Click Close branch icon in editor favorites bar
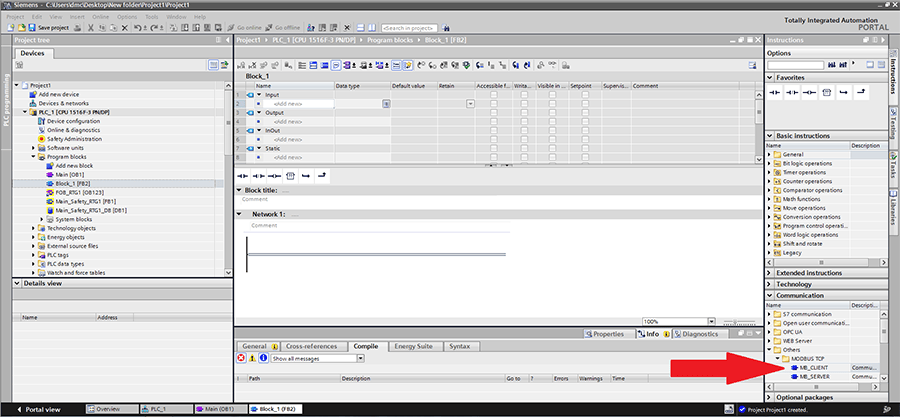The height and width of the screenshot is (417, 900). point(322,176)
